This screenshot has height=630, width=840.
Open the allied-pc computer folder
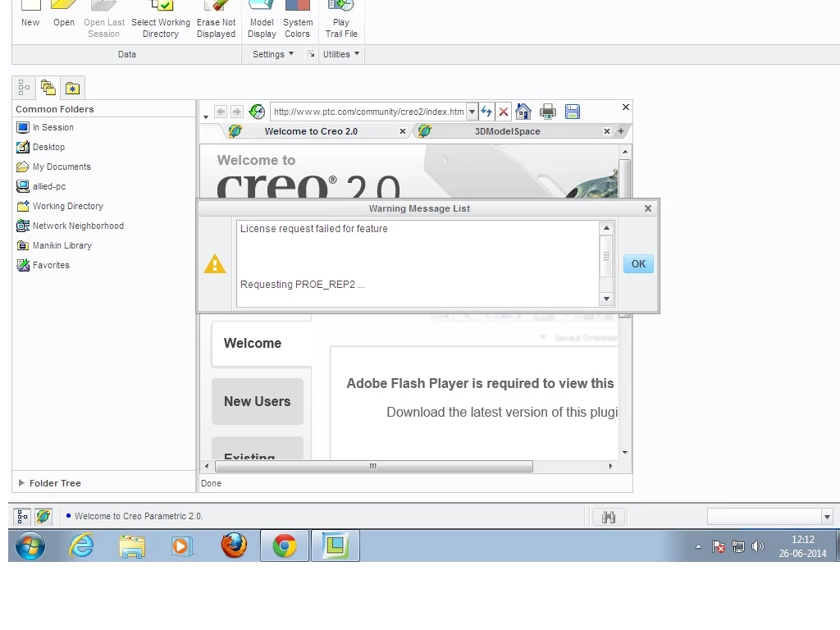coord(41,186)
